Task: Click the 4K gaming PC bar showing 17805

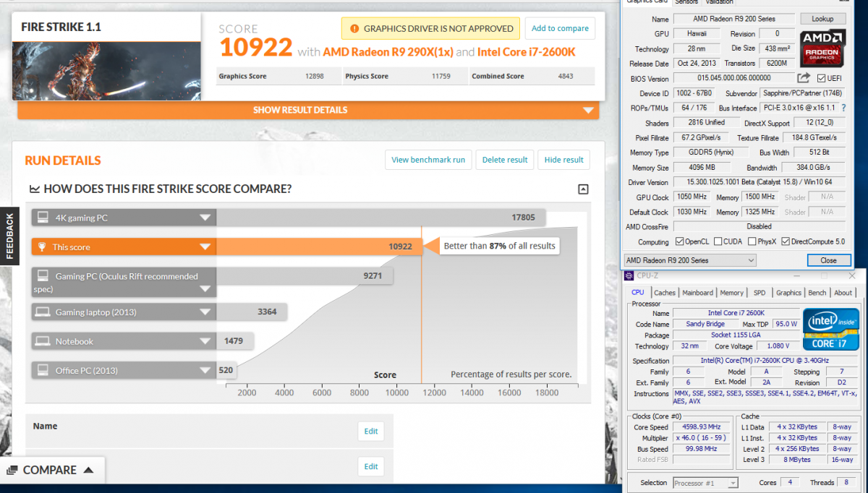Action: 381,218
